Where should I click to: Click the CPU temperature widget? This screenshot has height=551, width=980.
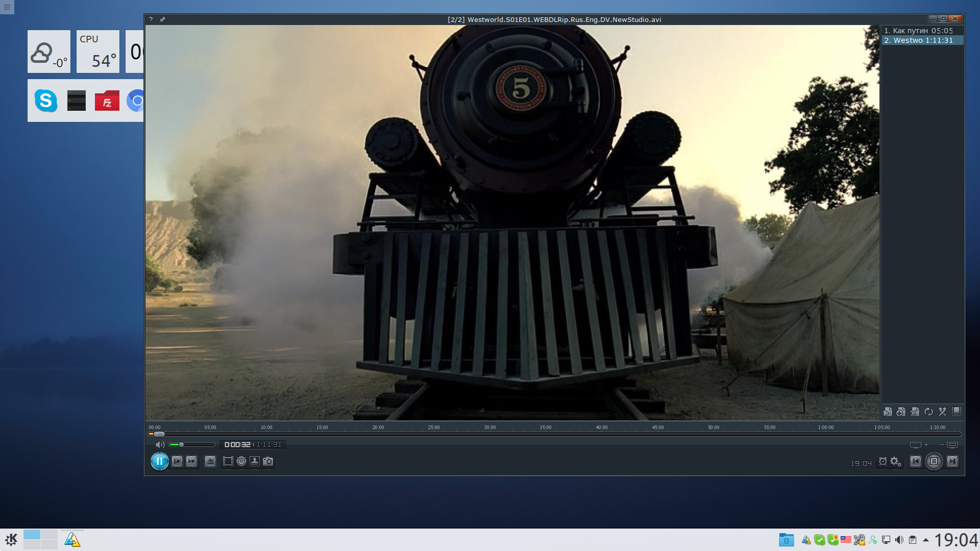pyautogui.click(x=98, y=52)
